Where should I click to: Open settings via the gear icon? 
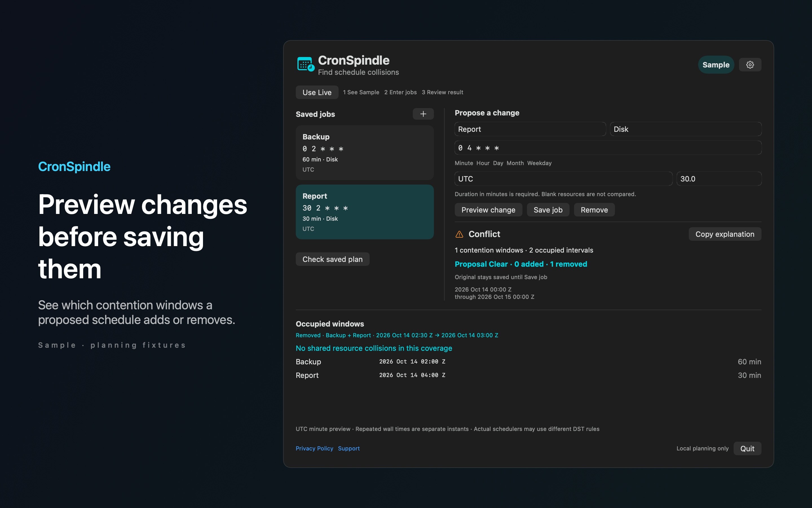coord(750,65)
